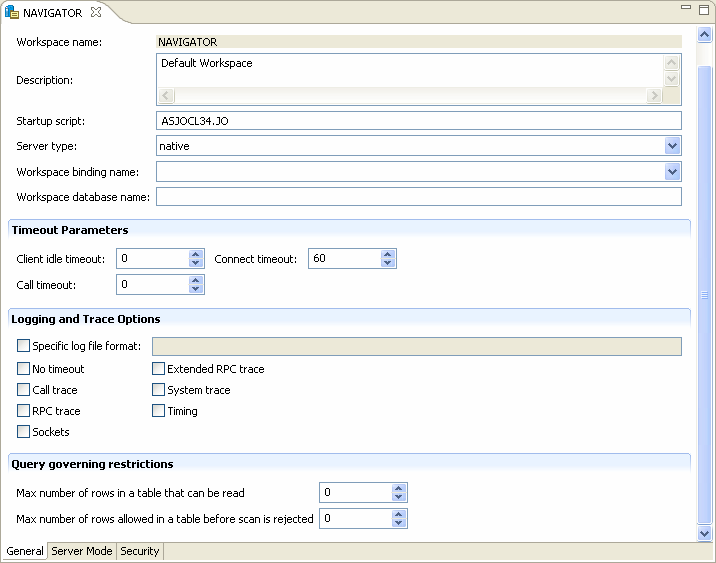Open the Server type dropdown
Image resolution: width=716 pixels, height=563 pixels.
672,146
